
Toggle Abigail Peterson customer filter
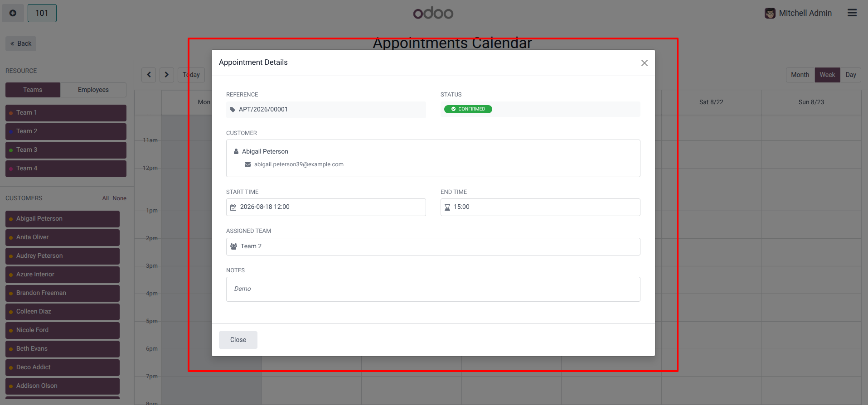(x=63, y=219)
